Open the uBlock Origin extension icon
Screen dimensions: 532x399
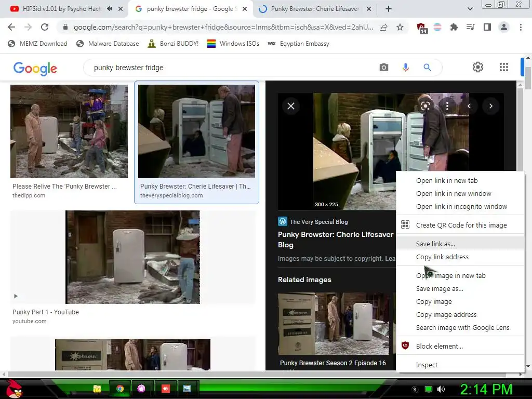click(421, 28)
